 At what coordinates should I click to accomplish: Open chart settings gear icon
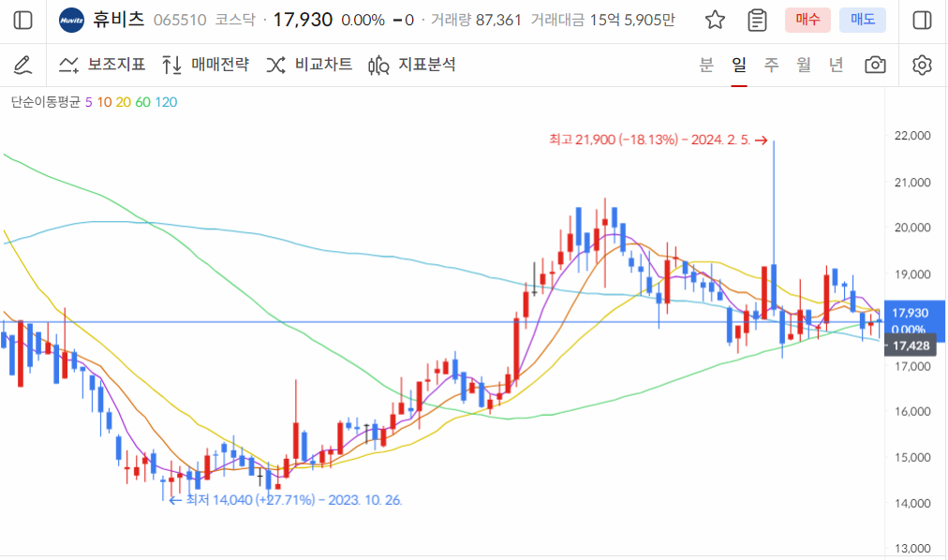click(922, 65)
